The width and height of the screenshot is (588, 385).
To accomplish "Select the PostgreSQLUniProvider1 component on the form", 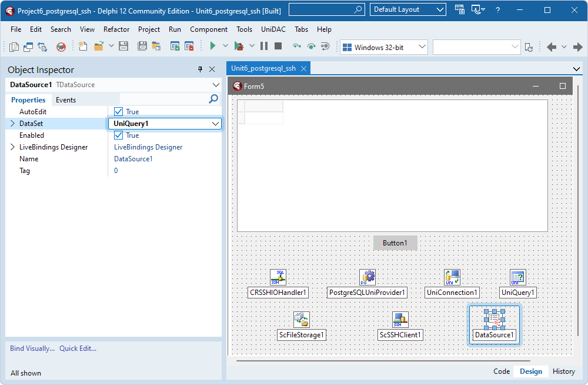I will (x=367, y=277).
